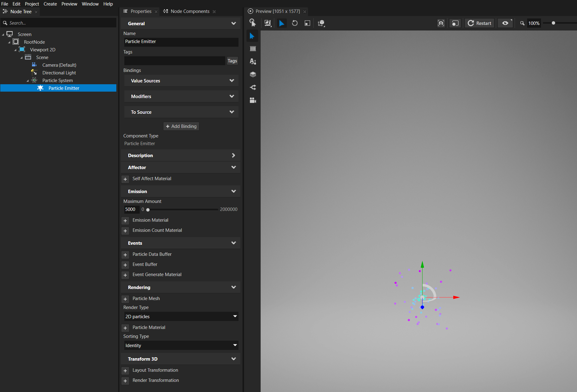Add the Event Buffer property
The height and width of the screenshot is (392, 577).
click(x=125, y=265)
